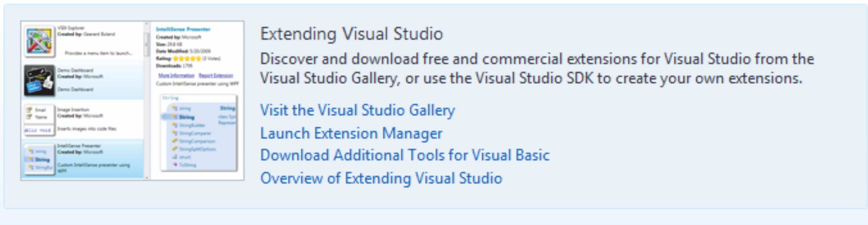Viewport: 868px width, 225px height.
Task: Click the StringComparison entry in the IntelliSense preview
Action: 197,141
